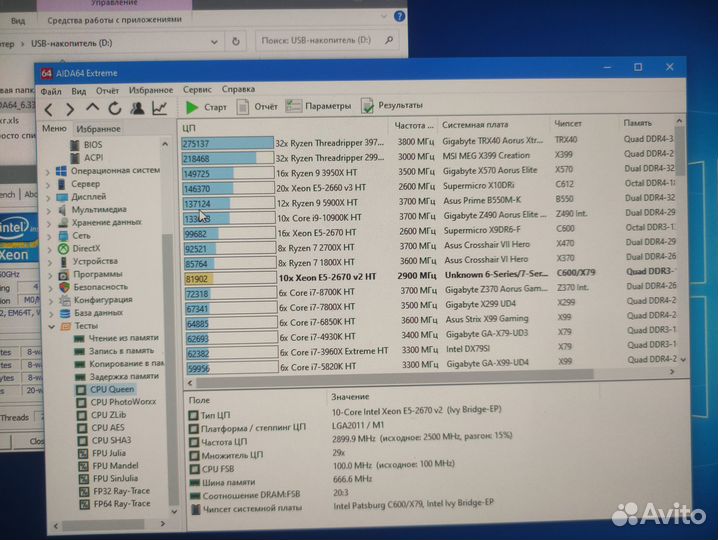
Task: Select the Программы tree icon
Action: [64, 275]
